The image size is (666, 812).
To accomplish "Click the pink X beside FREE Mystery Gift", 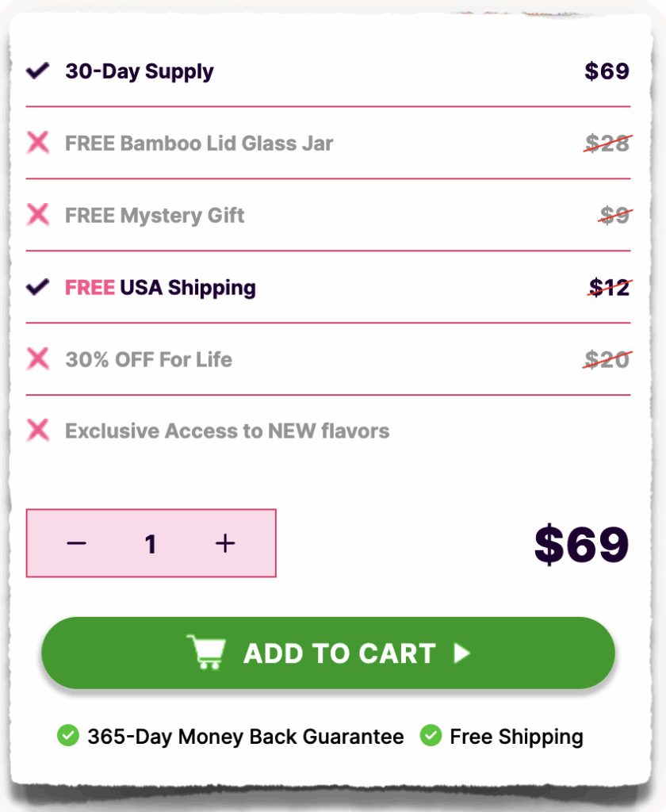I will [37, 215].
